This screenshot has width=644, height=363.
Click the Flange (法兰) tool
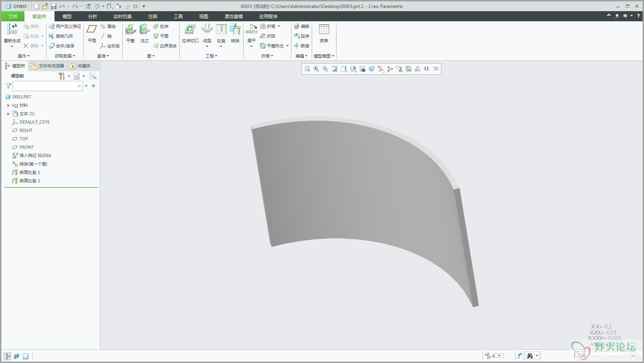coord(145,34)
